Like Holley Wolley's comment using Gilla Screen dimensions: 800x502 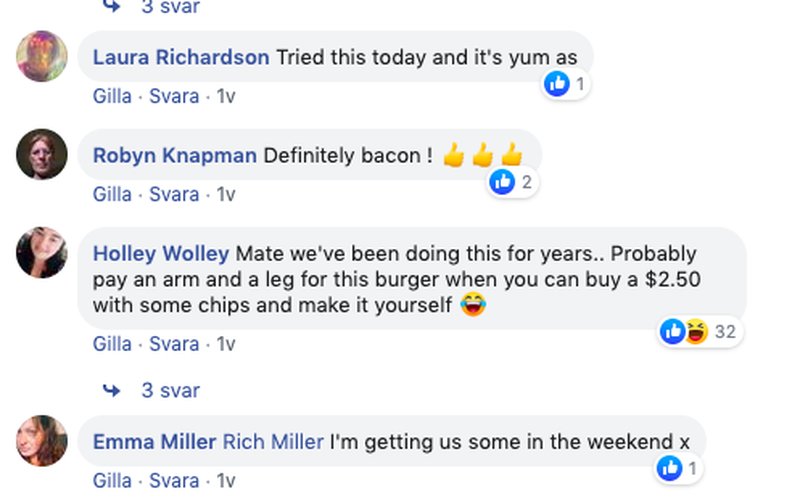(x=112, y=344)
